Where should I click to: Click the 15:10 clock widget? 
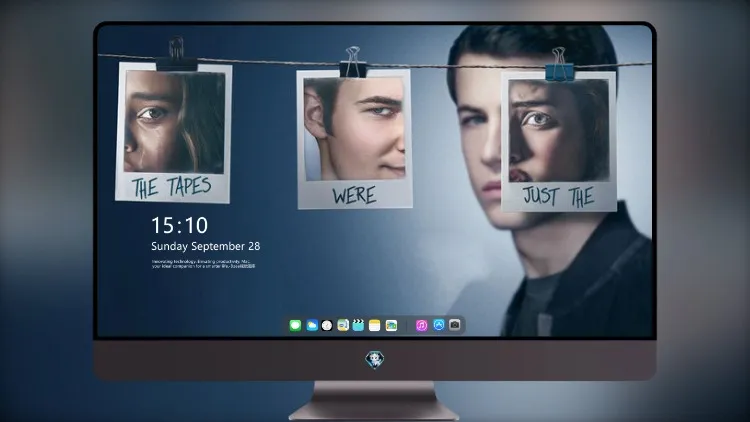(x=179, y=225)
